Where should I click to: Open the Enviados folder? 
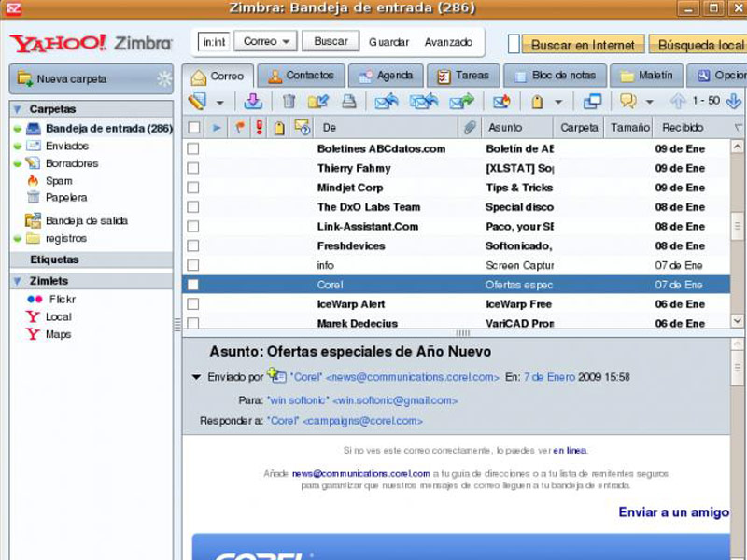pyautogui.click(x=58, y=147)
